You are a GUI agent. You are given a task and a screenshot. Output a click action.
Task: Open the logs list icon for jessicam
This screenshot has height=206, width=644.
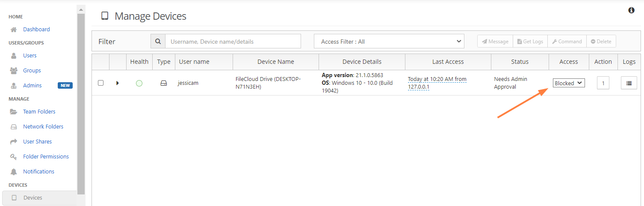pyautogui.click(x=629, y=83)
